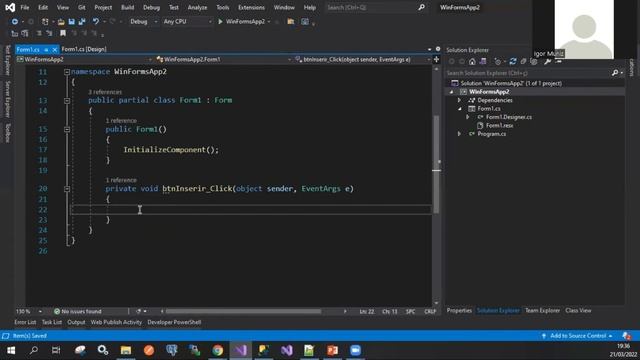640x360 pixels.
Task: Open the WinFormsApp2 start target dropdown arrow
Action: 269,22
